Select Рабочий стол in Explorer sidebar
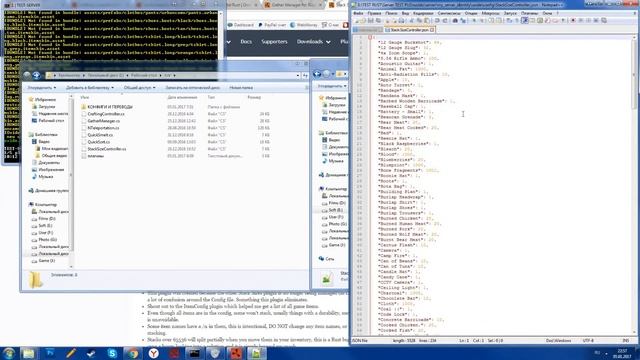The image size is (640, 360). [x=51, y=121]
